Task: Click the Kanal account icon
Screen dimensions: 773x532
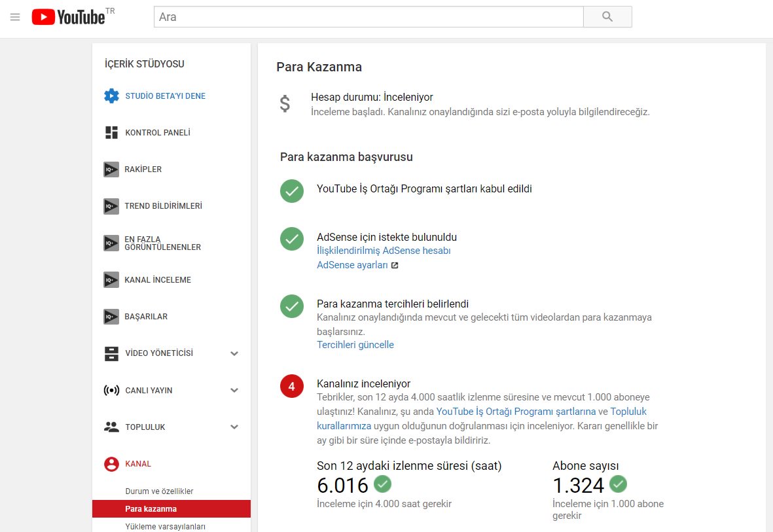Action: (x=111, y=464)
